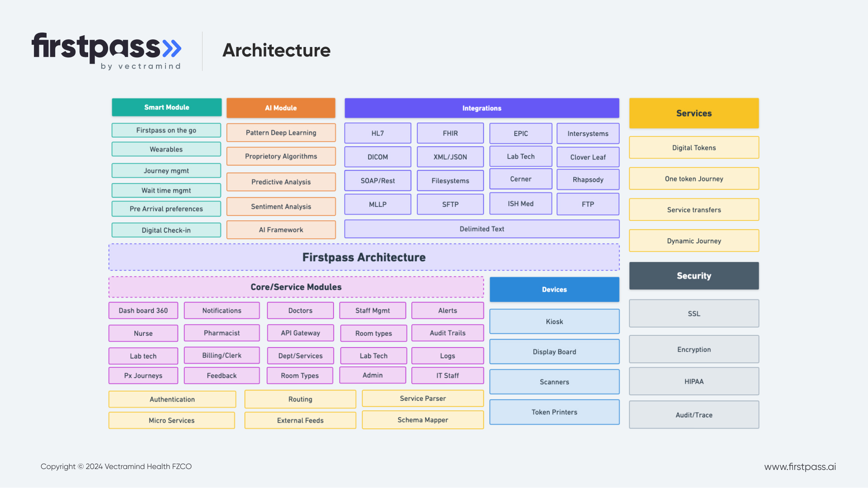The width and height of the screenshot is (868, 488).
Task: Click the Integrations header bar
Action: (x=481, y=108)
